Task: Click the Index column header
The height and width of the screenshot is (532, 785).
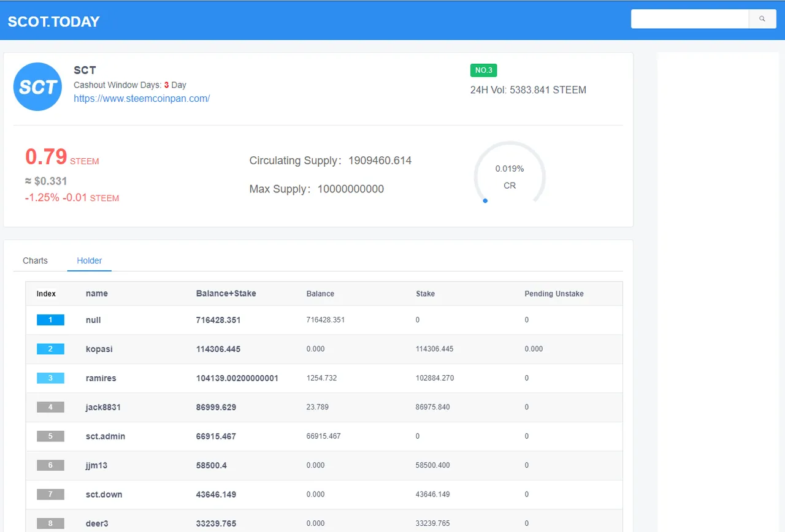Action: click(x=46, y=294)
